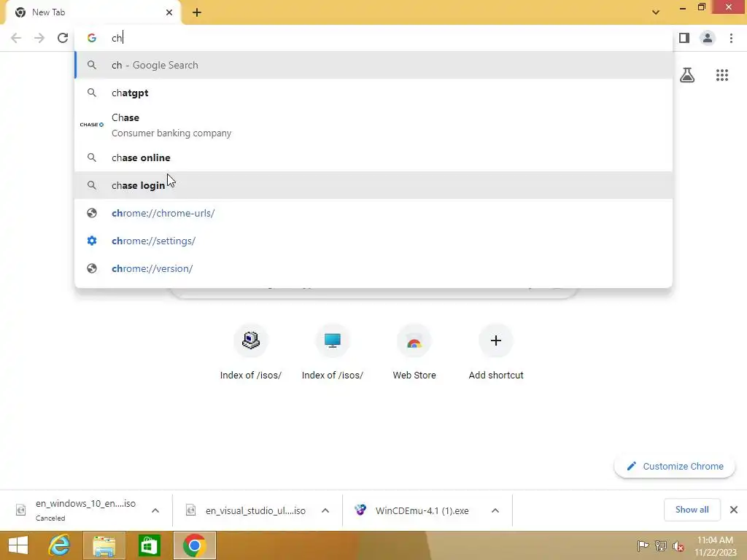Open Chrome's three-dot menu

point(731,38)
